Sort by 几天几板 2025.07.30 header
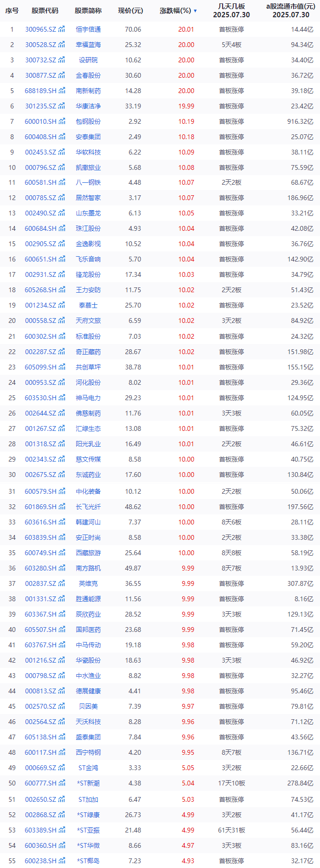Screen dimensions: 320x868 (232, 11)
